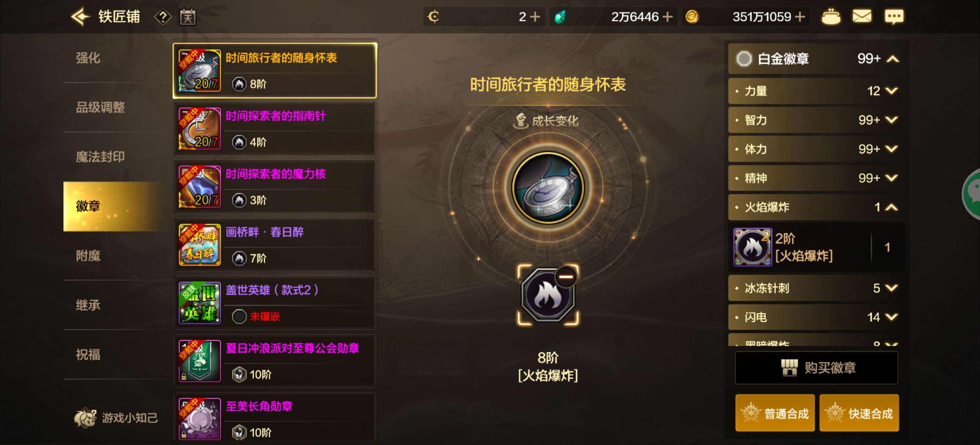This screenshot has height=445, width=980.
Task: Click the 购买徽章 button
Action: click(x=816, y=367)
